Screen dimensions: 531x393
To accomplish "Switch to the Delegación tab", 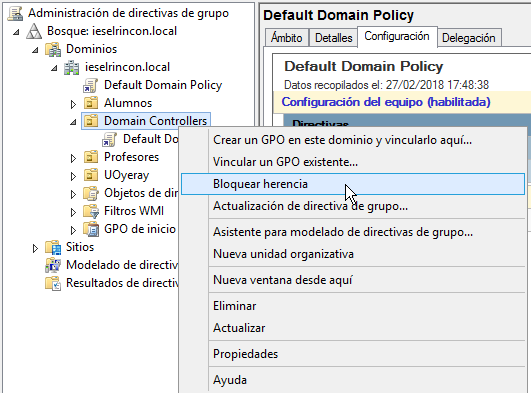I will [x=469, y=37].
